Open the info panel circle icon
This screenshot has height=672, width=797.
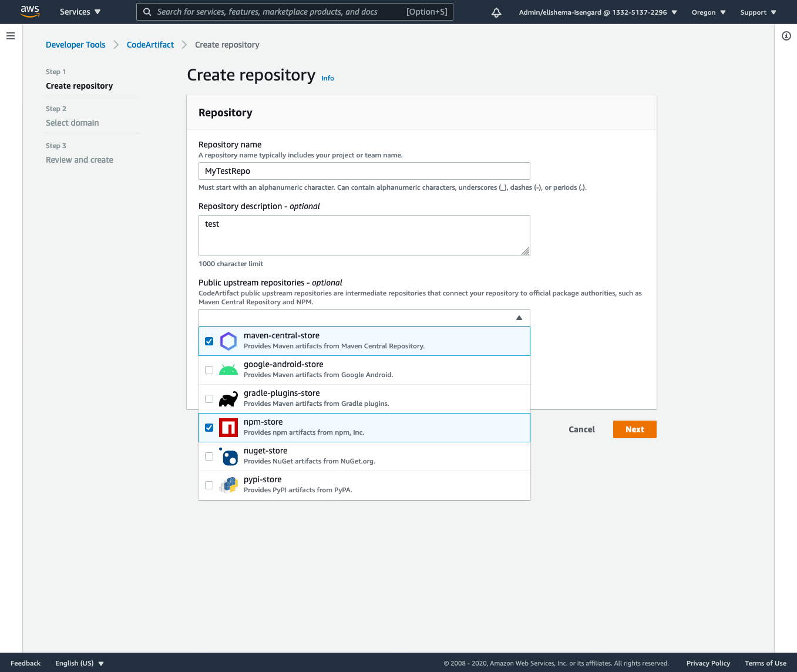[x=786, y=36]
